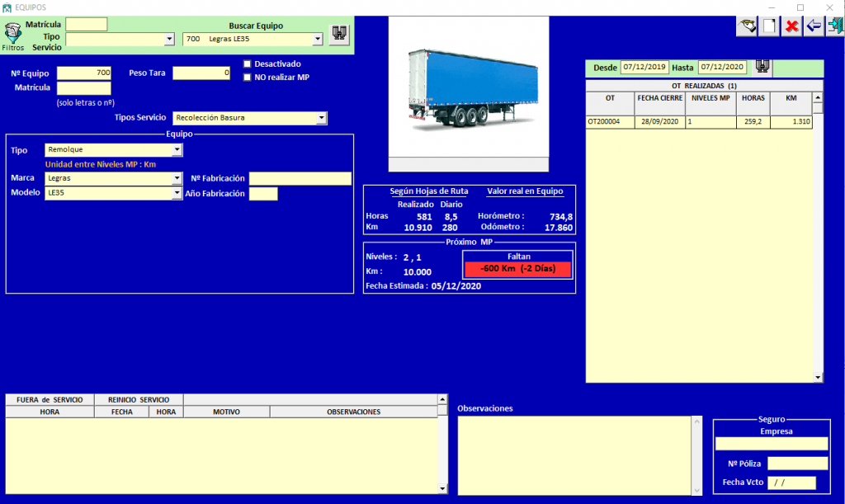Expand the Modelo LE35 dropdown
Image resolution: width=845 pixels, height=504 pixels.
pos(177,193)
